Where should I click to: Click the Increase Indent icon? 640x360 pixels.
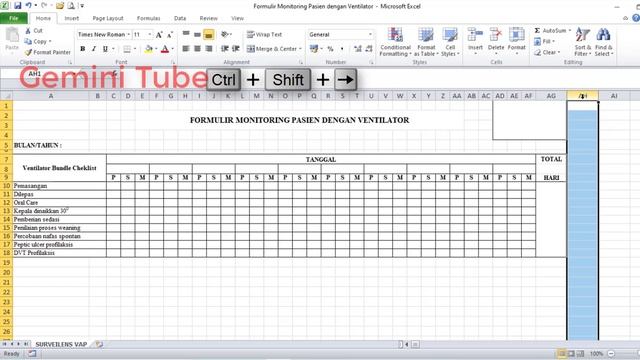[236, 49]
